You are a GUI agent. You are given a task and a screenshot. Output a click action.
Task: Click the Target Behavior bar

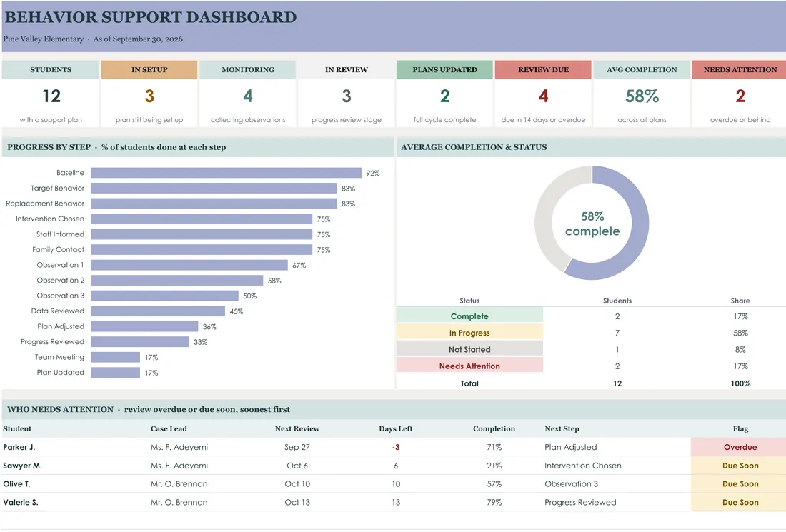click(214, 189)
